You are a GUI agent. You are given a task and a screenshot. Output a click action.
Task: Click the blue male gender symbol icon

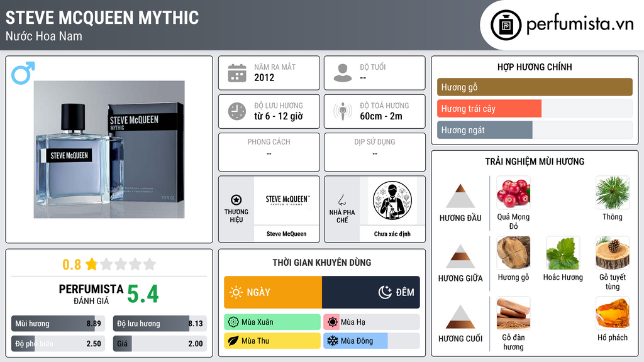23,73
